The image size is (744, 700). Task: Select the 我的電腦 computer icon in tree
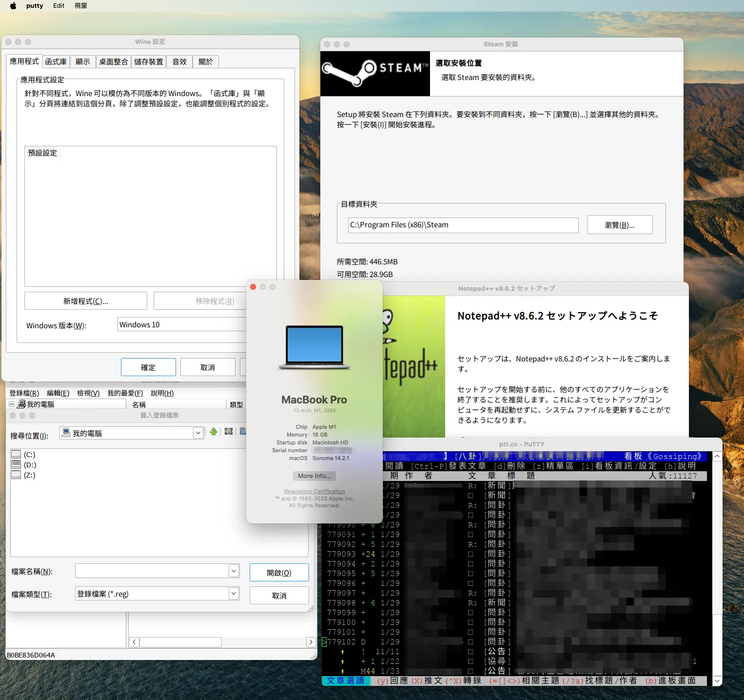tap(21, 404)
